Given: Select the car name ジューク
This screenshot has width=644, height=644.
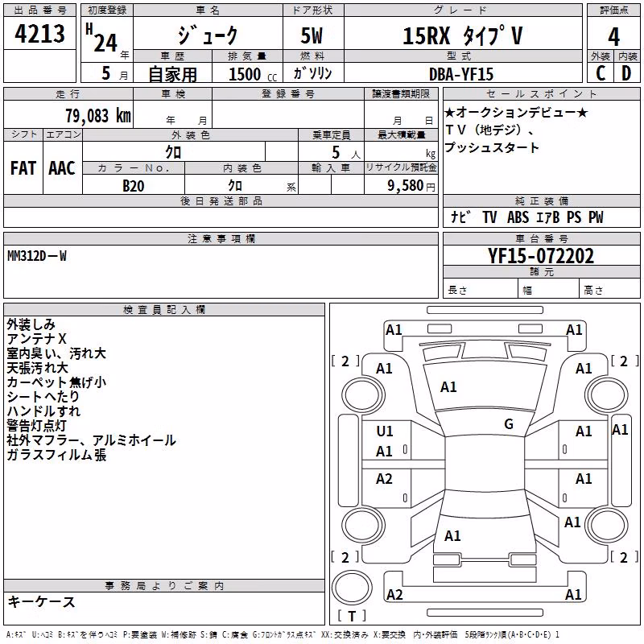Looking at the screenshot, I should (208, 35).
